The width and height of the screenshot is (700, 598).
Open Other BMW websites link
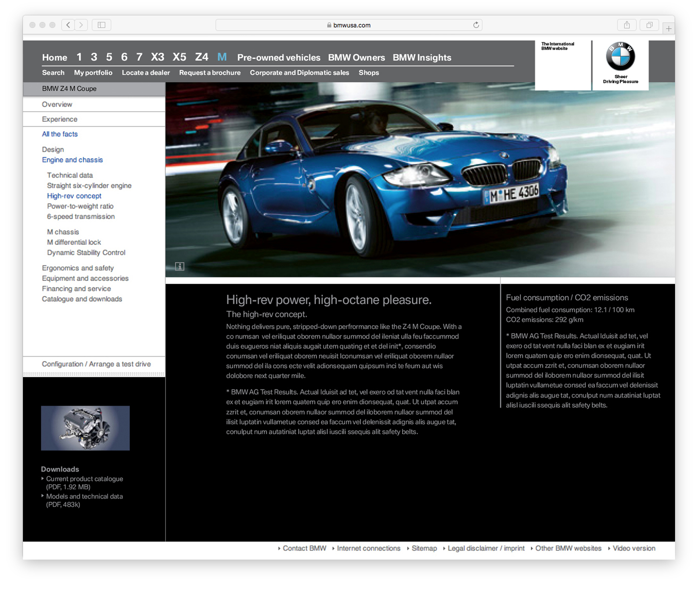tap(568, 548)
